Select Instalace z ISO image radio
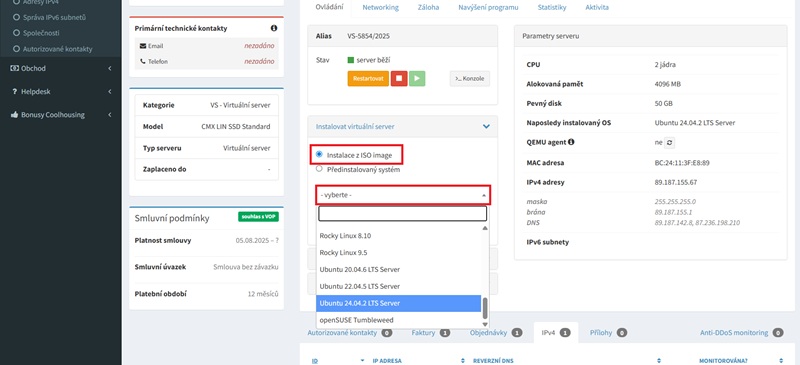The image size is (800, 365). coord(319,154)
